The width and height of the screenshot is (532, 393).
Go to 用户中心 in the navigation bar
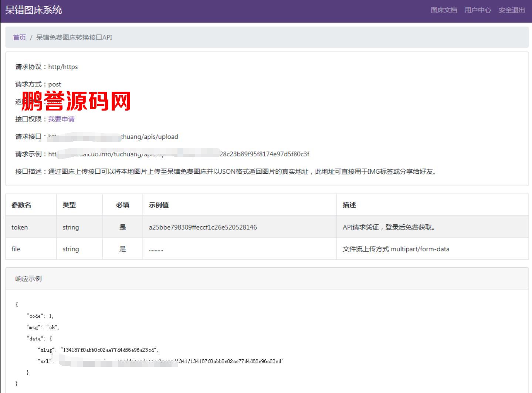(478, 10)
